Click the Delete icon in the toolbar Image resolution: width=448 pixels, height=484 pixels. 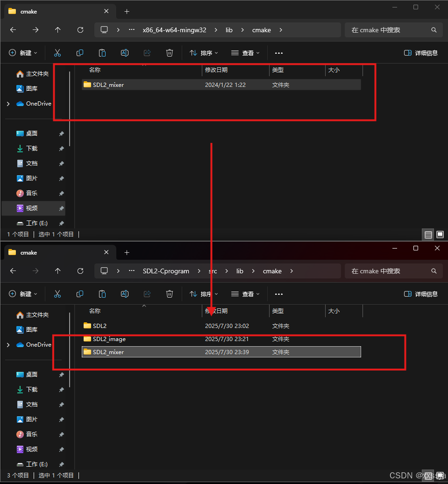pyautogui.click(x=170, y=53)
